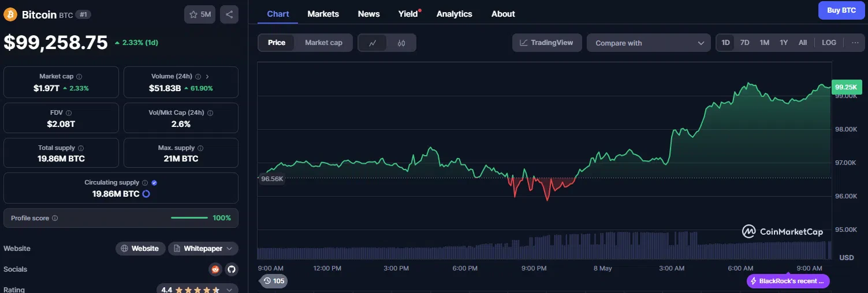Click the 105 events history badge
This screenshot has height=293, width=868.
coord(274,281)
